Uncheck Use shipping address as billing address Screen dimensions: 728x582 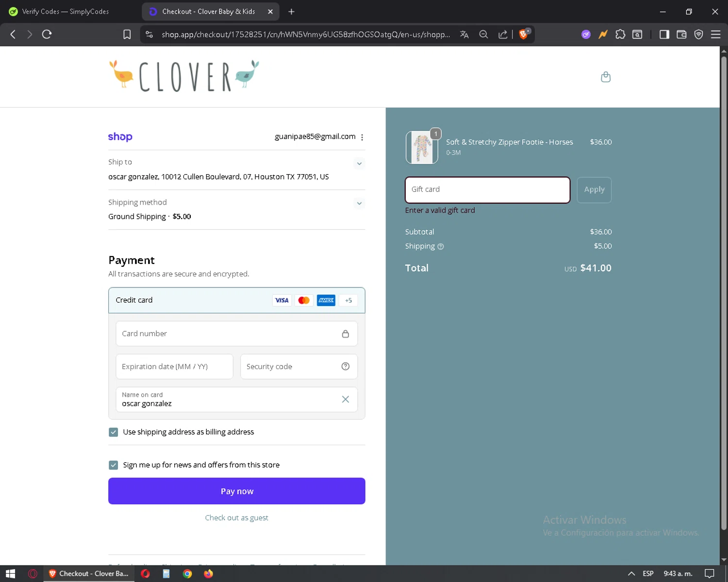(114, 432)
